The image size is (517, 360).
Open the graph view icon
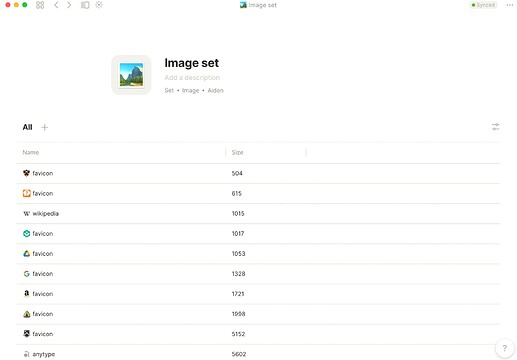[99, 5]
